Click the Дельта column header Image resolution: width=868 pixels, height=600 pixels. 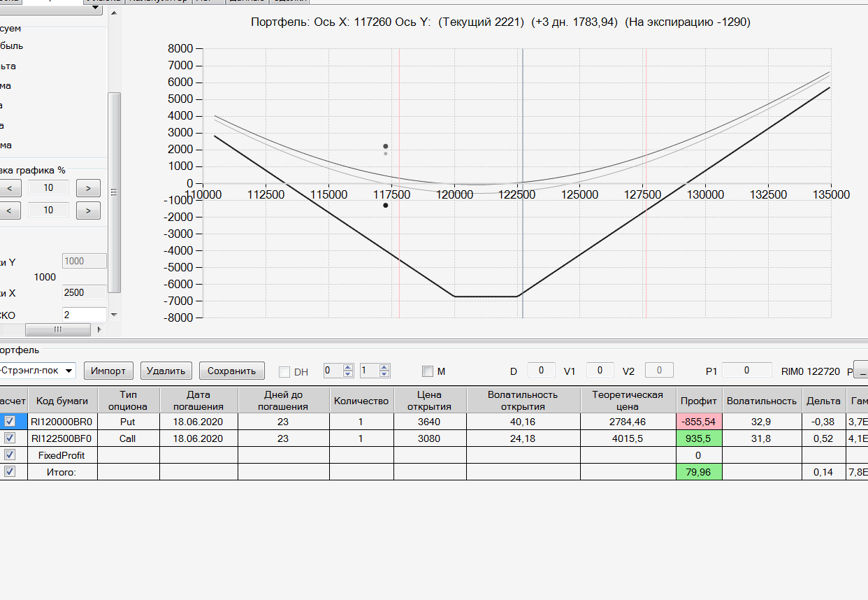click(824, 401)
